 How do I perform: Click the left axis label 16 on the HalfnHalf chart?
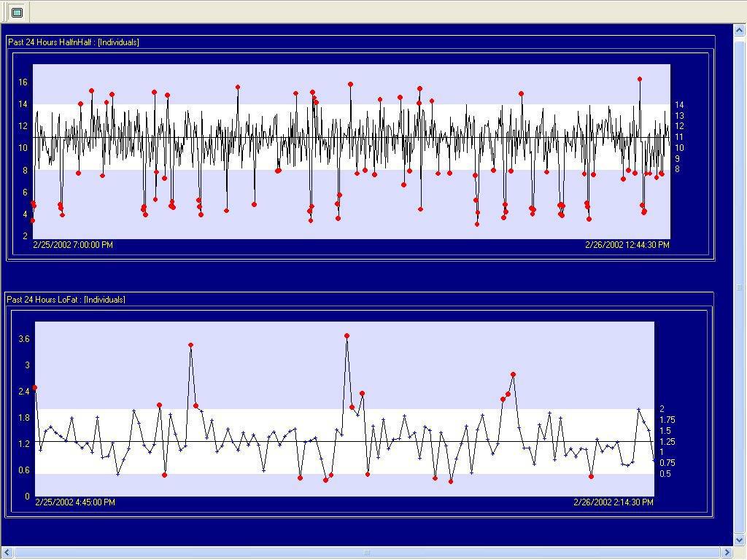(x=23, y=82)
